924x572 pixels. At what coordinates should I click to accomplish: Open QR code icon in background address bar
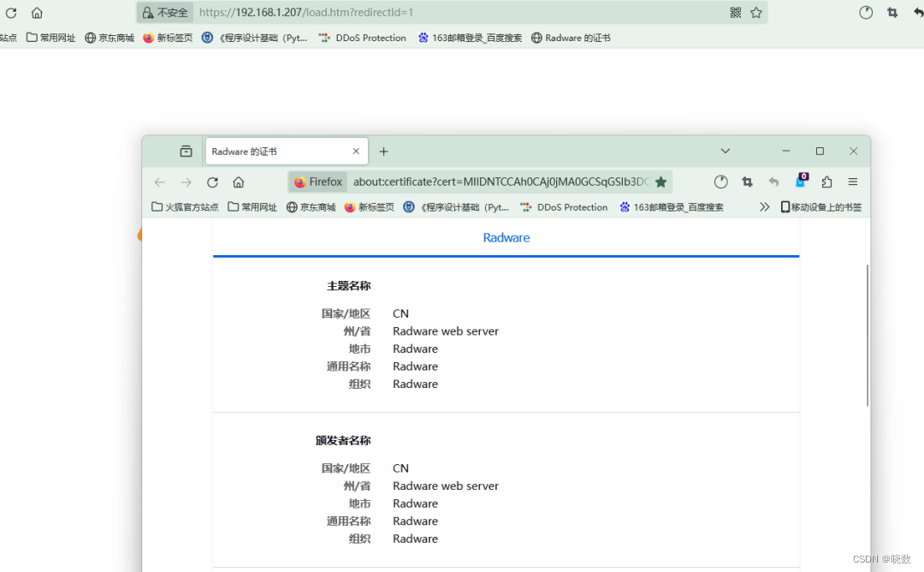pos(736,12)
